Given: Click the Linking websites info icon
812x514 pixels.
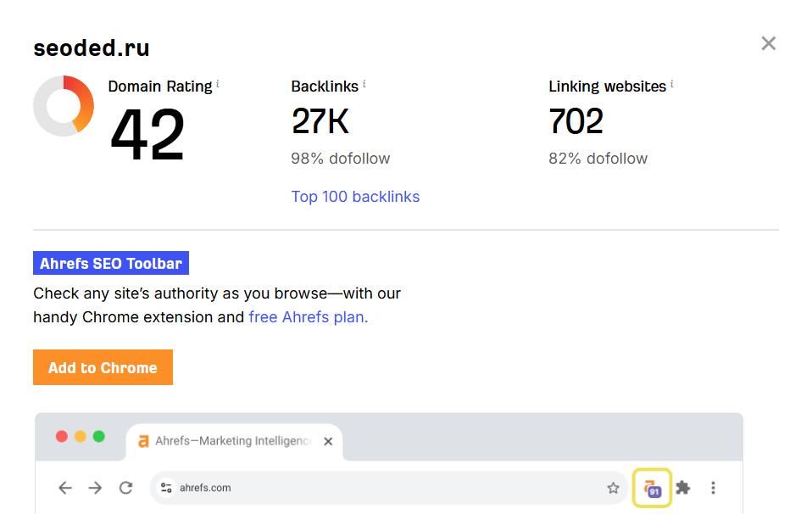Looking at the screenshot, I should 672,84.
